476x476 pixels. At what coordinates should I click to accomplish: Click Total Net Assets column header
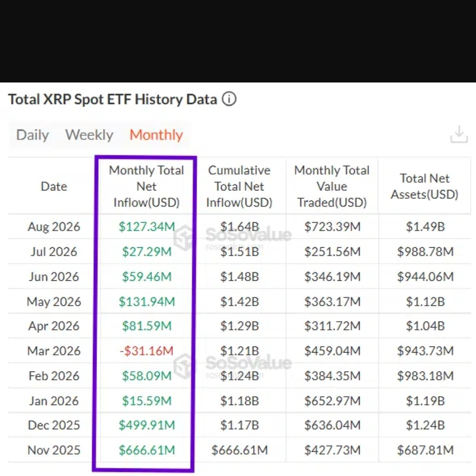[x=424, y=186]
